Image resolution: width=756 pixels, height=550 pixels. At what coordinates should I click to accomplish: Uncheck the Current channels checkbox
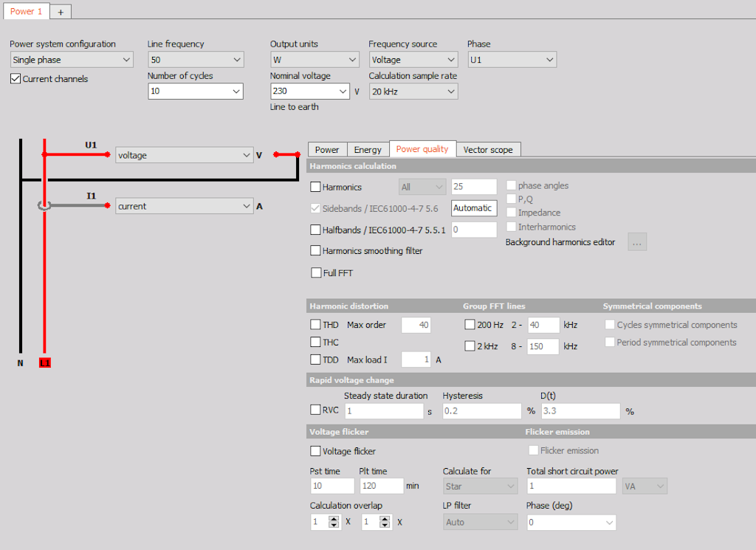coord(16,78)
